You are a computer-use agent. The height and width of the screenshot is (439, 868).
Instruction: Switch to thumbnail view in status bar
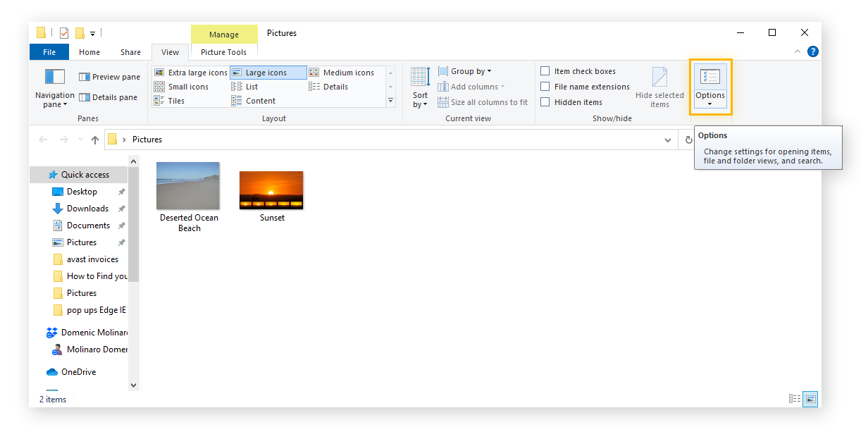pyautogui.click(x=810, y=398)
